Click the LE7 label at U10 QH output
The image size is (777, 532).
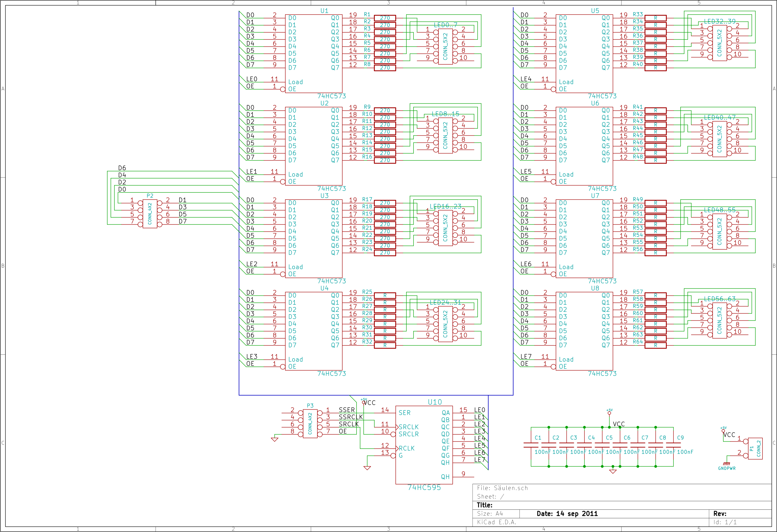pos(480,459)
